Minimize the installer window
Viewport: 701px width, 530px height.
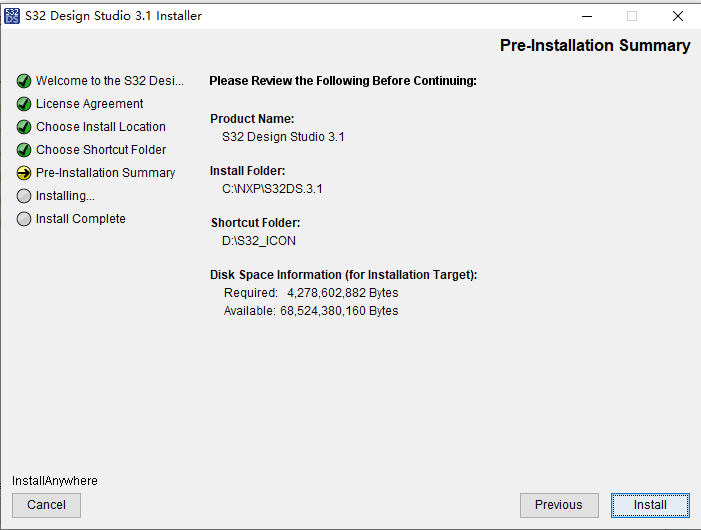tap(587, 16)
